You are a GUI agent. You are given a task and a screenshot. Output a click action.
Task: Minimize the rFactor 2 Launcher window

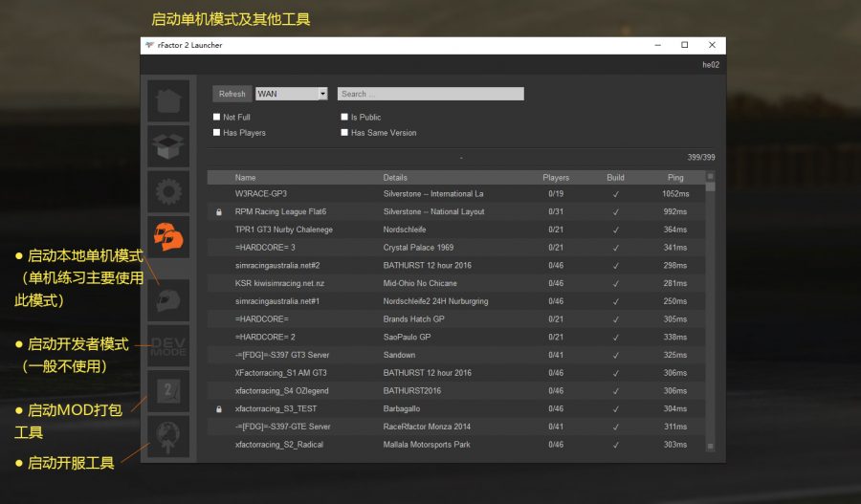[x=658, y=45]
